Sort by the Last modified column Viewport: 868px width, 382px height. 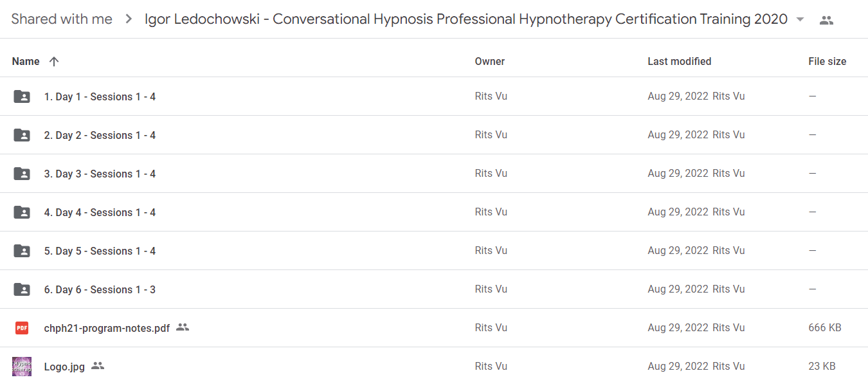(x=679, y=61)
